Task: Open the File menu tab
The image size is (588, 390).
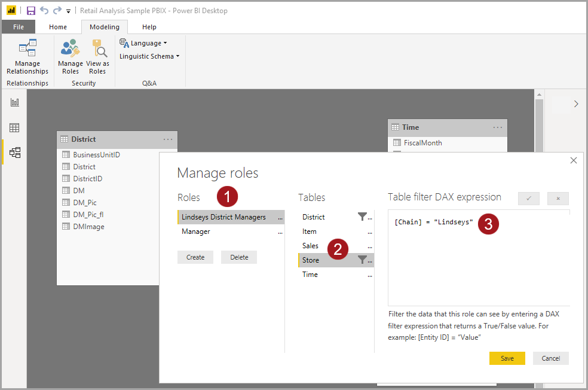Action: tap(19, 27)
